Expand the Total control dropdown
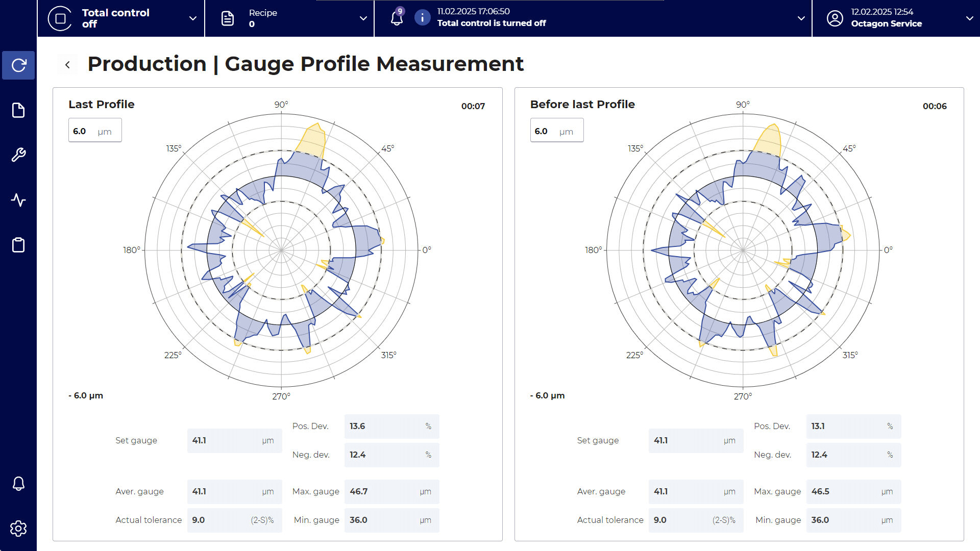 (193, 18)
